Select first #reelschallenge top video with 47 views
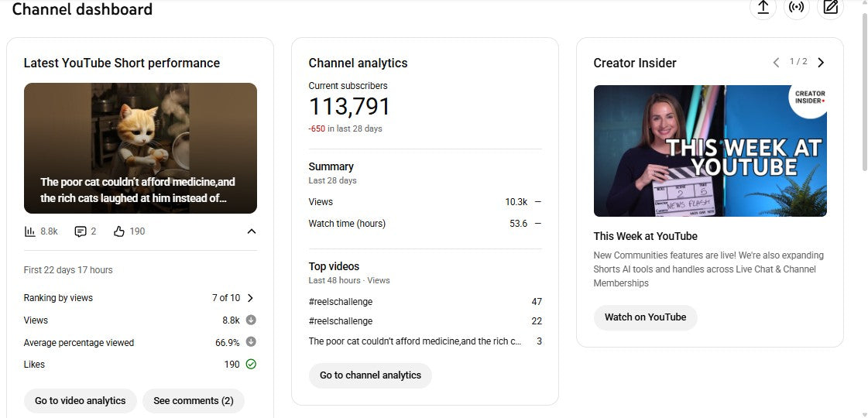The height and width of the screenshot is (418, 868). point(341,302)
